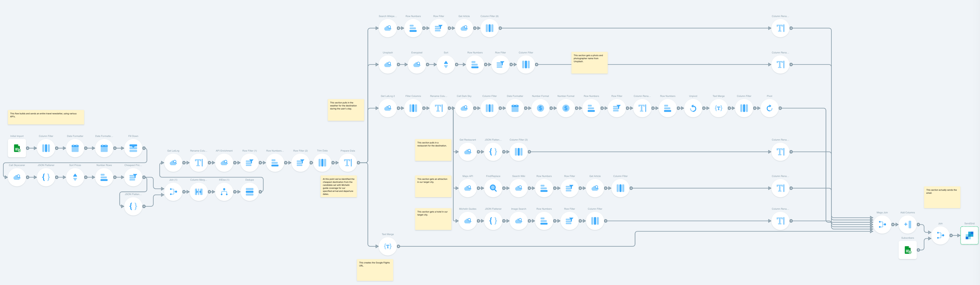
Task: Open Text Merge node beside Unpivot
Action: pos(719,108)
